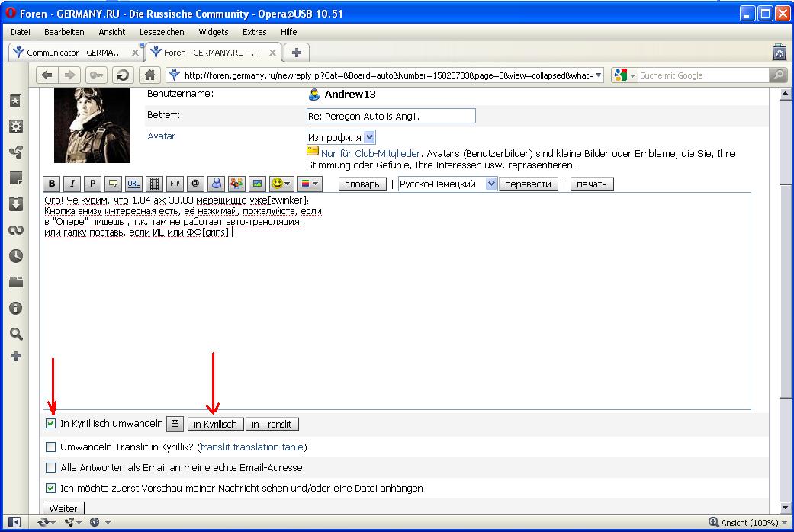The height and width of the screenshot is (532, 794).
Task: Insert a URL link using the URL button
Action: 133,184
